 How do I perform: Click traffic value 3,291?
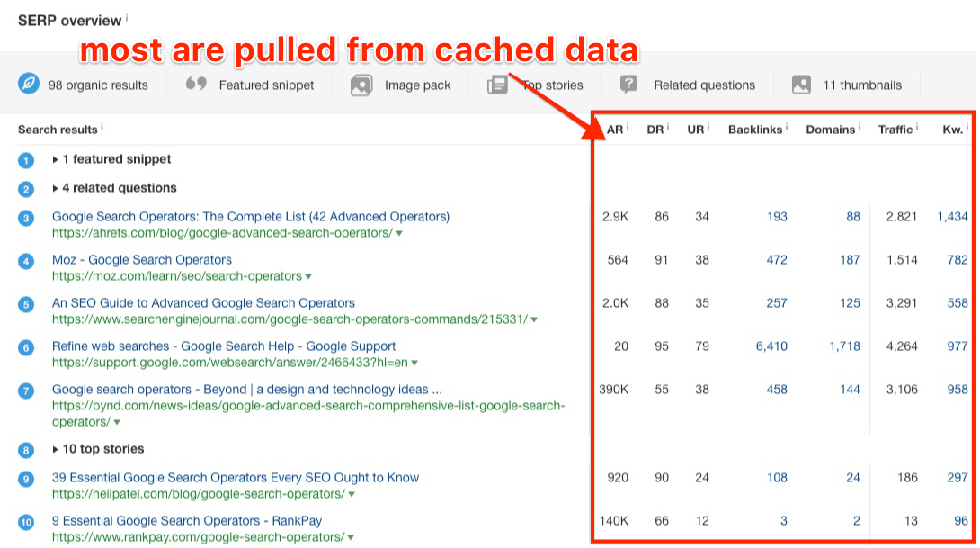point(902,303)
